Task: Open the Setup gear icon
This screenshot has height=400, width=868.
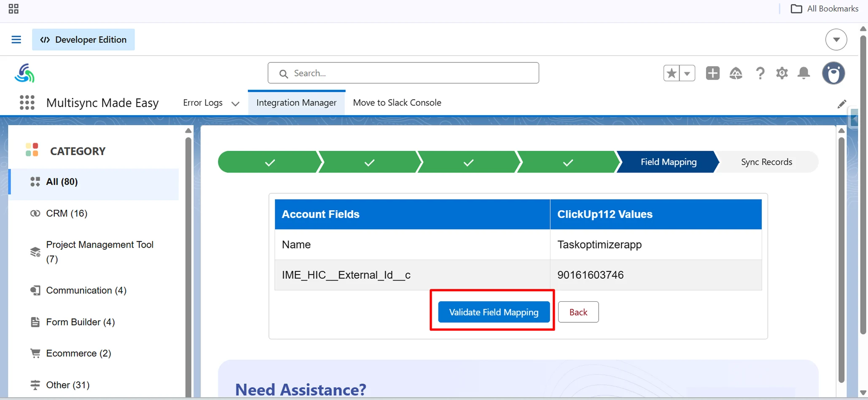Action: 782,73
